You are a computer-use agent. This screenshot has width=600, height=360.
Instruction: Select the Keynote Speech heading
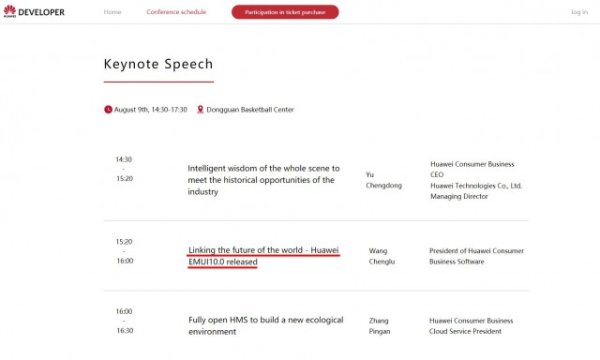[158, 64]
